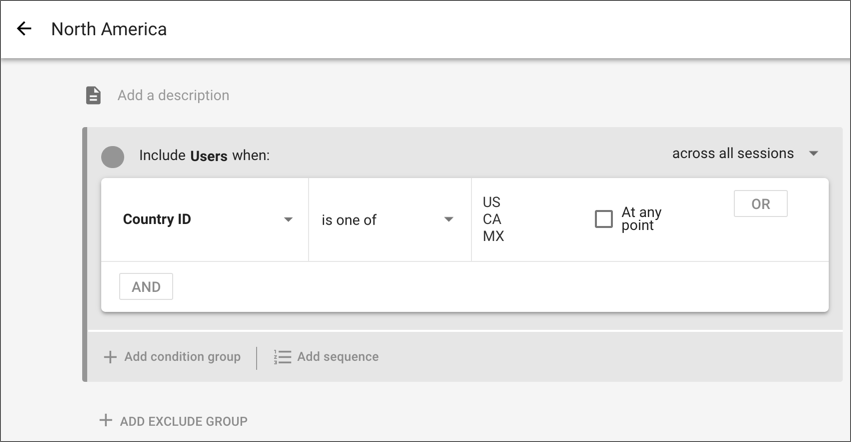Viewport: 851px width, 442px height.
Task: Open the across all sessions scope dropdown
Action: [813, 154]
